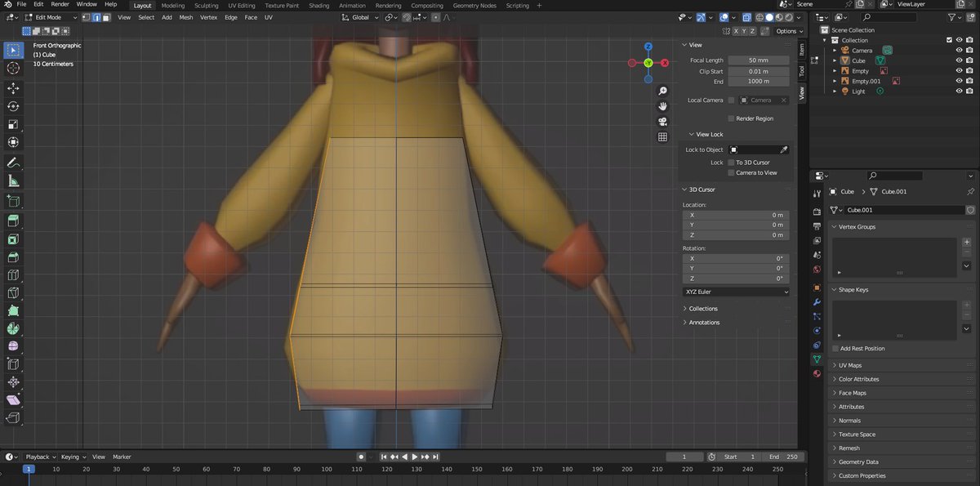This screenshot has height=486, width=980.
Task: Open the Item sidebar tab
Action: (x=802, y=49)
